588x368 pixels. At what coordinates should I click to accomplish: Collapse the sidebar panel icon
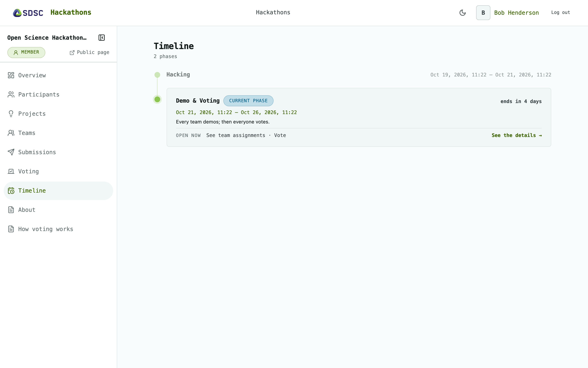(x=101, y=38)
